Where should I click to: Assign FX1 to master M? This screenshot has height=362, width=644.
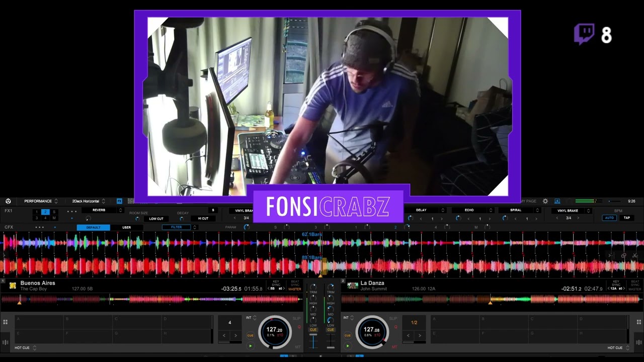pos(54,218)
